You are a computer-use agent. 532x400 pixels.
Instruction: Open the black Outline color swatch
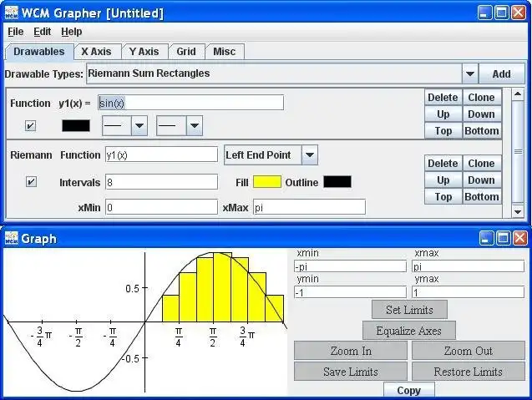pyautogui.click(x=337, y=182)
